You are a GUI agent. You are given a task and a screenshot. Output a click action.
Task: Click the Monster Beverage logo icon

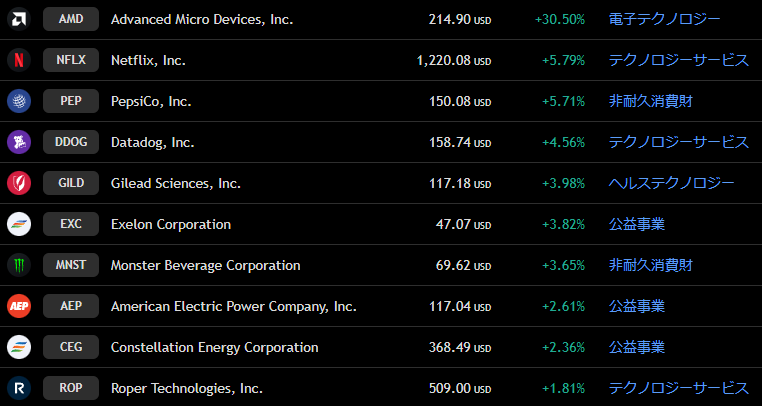pos(19,265)
